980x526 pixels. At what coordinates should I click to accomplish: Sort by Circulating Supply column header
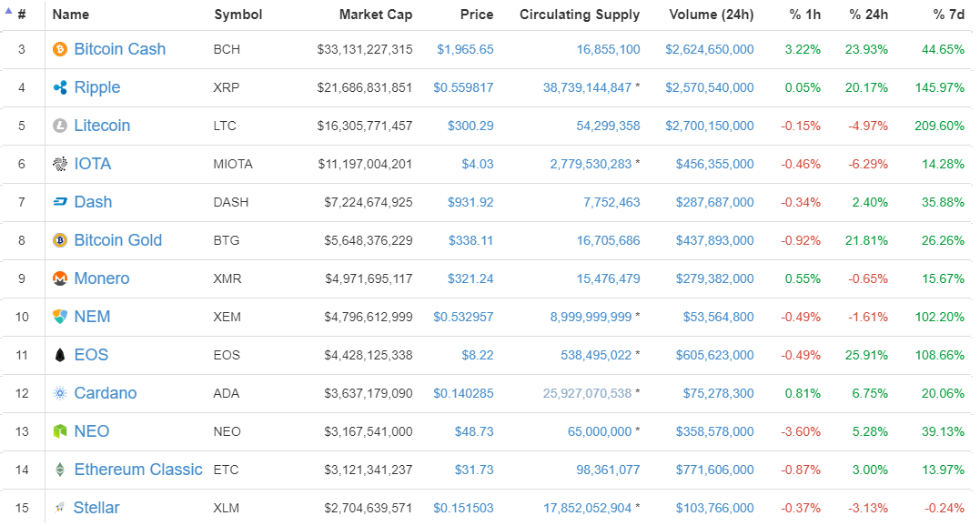[x=580, y=15]
